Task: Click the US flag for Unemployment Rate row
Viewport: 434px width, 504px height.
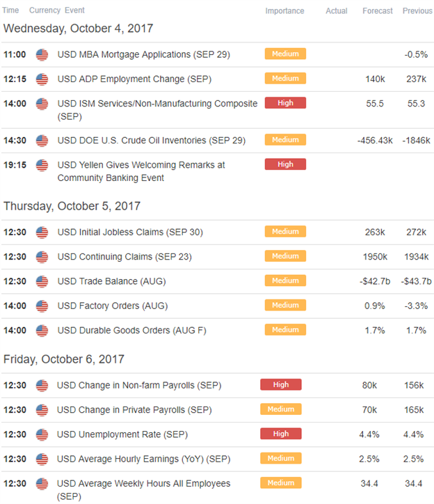Action: 42,434
